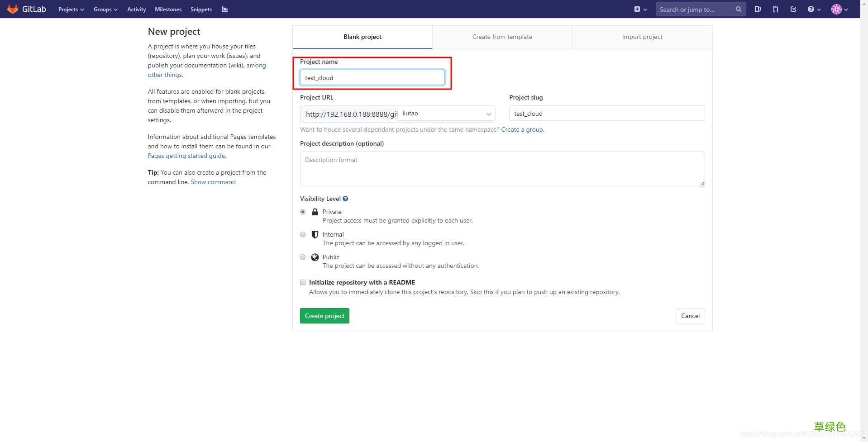Click the Show command link
This screenshot has height=442, width=868.
pyautogui.click(x=213, y=182)
